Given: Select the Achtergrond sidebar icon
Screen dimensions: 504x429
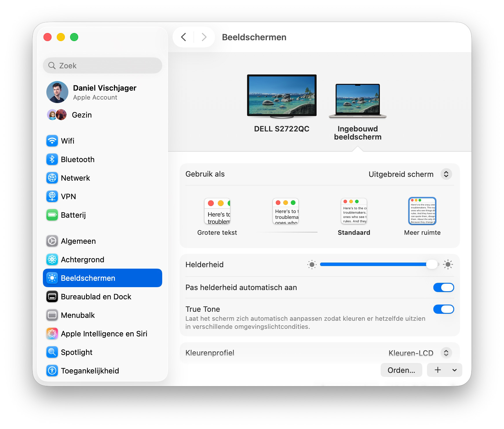Looking at the screenshot, I should pyautogui.click(x=82, y=259).
